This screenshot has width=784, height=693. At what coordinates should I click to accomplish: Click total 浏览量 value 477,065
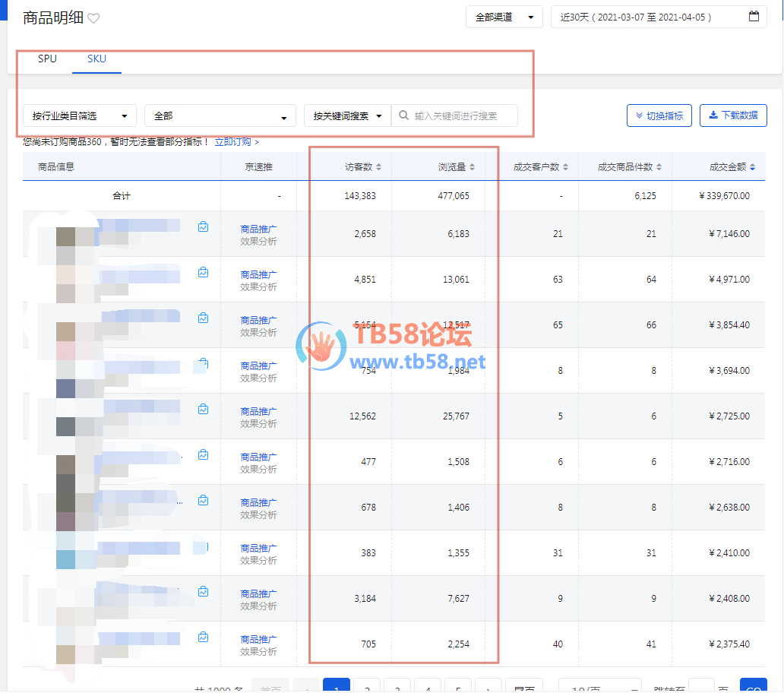[x=454, y=195]
